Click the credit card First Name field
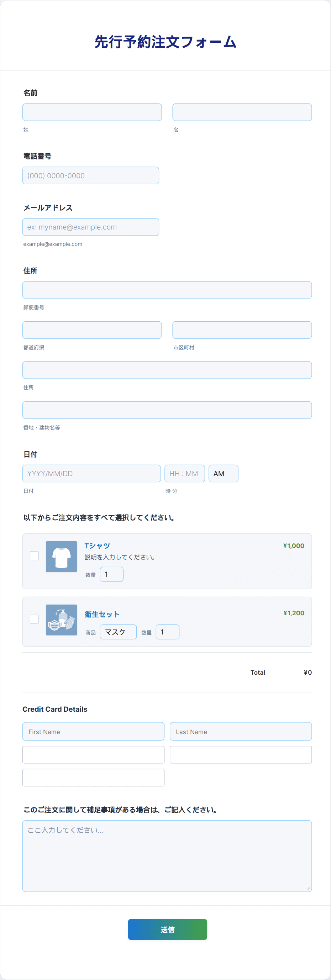This screenshot has width=331, height=980. coord(93,732)
